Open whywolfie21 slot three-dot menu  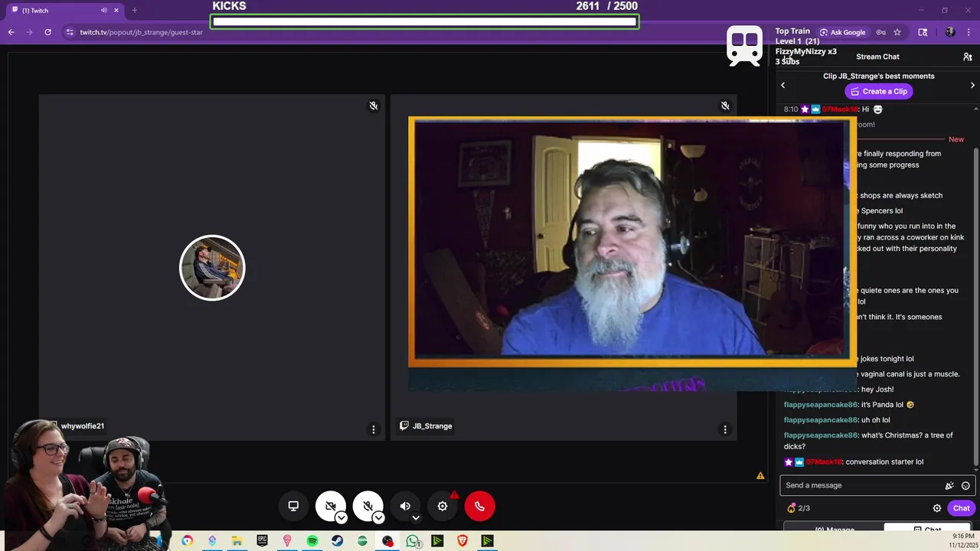point(374,429)
